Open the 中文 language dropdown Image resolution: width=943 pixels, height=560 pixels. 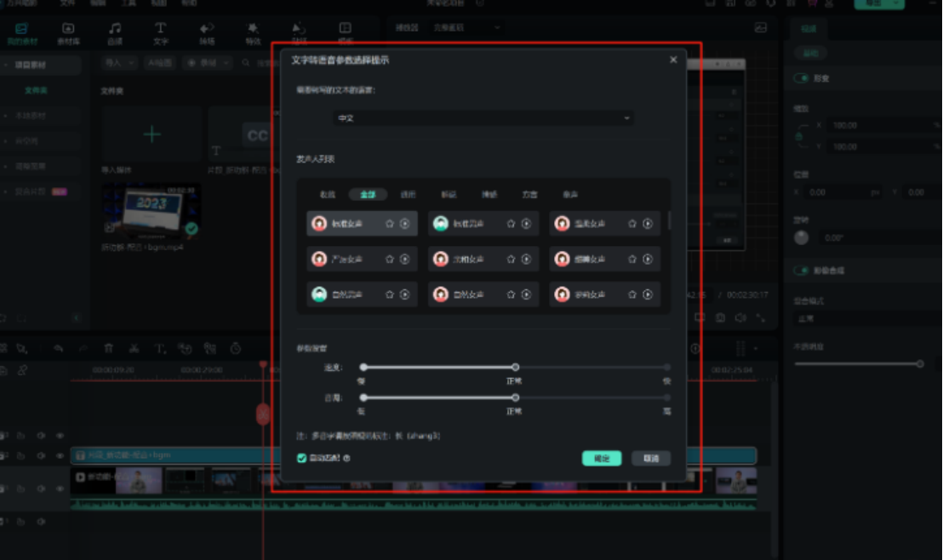[483, 118]
